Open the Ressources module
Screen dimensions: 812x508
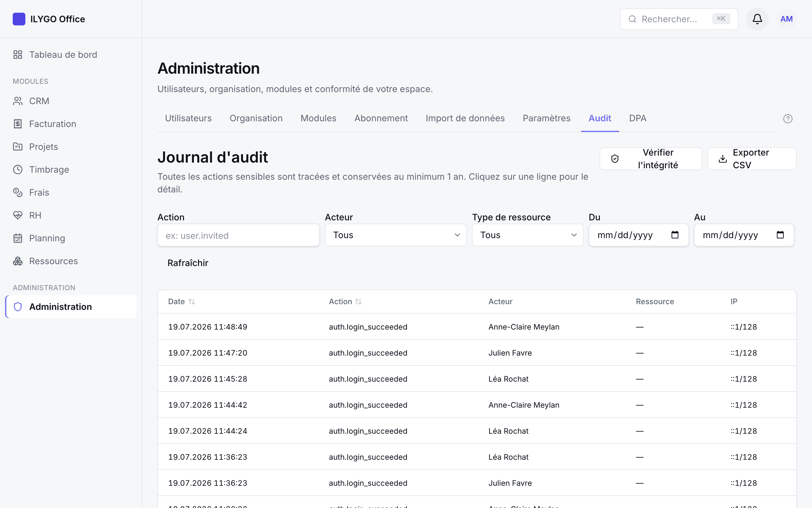pos(71,261)
